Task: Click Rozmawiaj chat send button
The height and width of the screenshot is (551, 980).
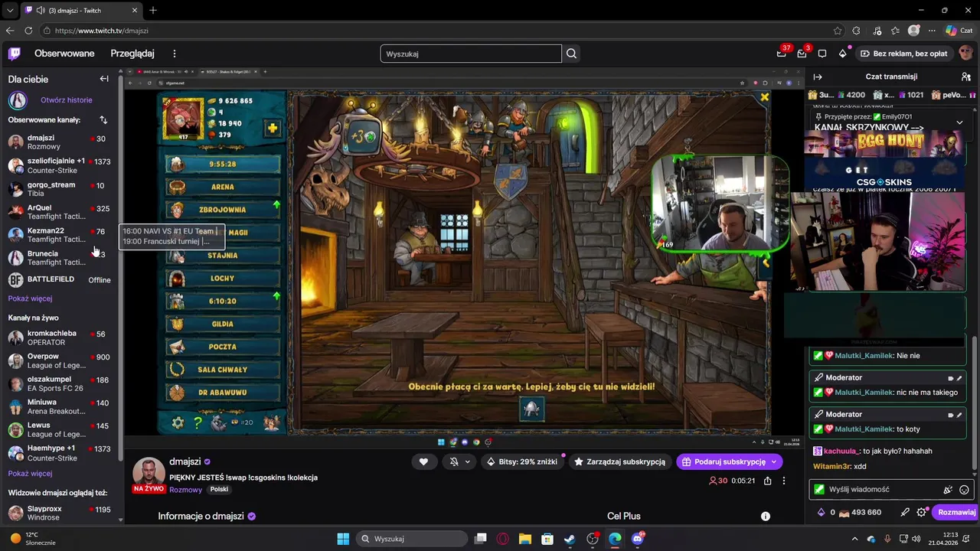Action: (956, 512)
